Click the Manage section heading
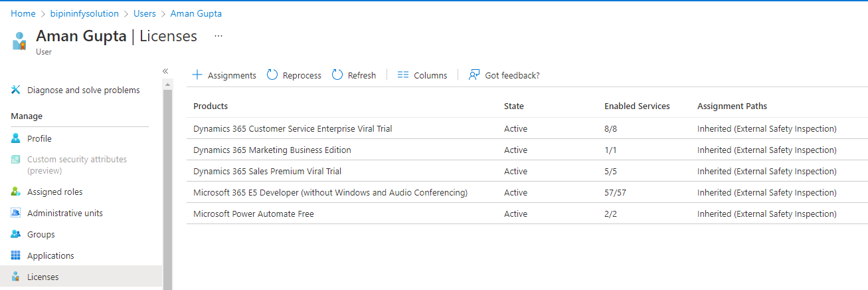Viewport: 868px width, 290px height. (27, 116)
